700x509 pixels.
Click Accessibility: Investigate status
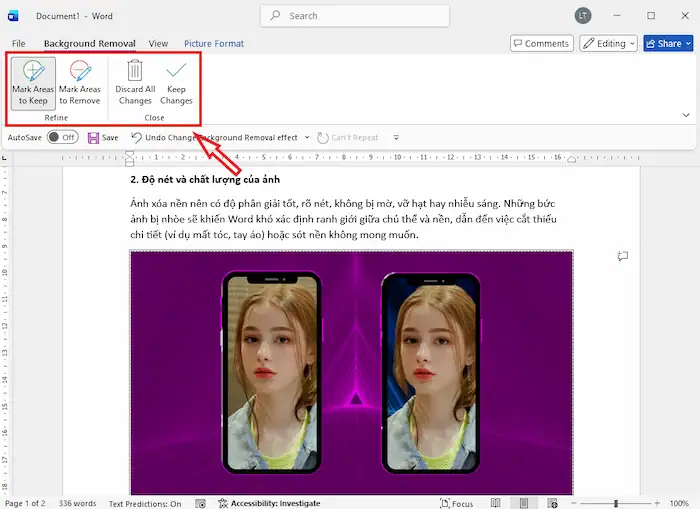[269, 503]
